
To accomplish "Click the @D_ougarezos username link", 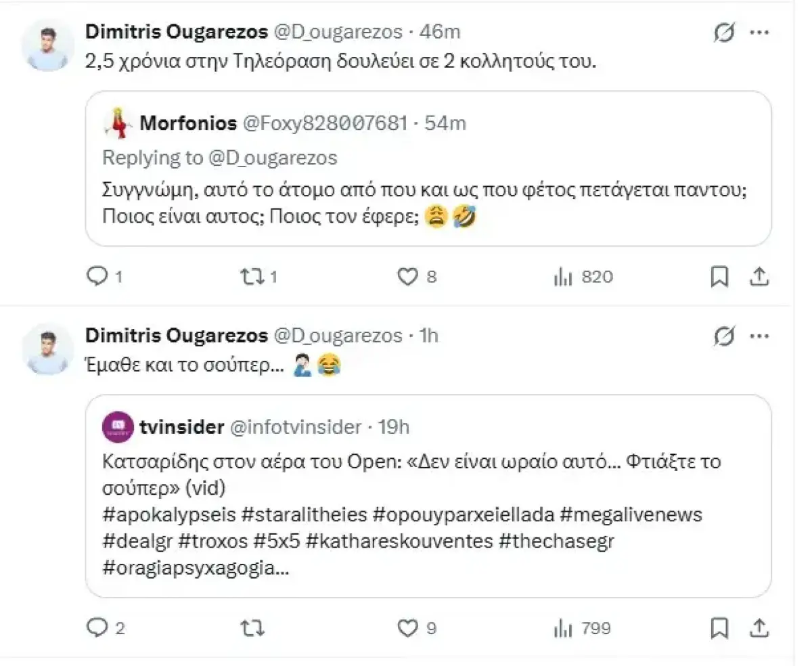I will [337, 30].
